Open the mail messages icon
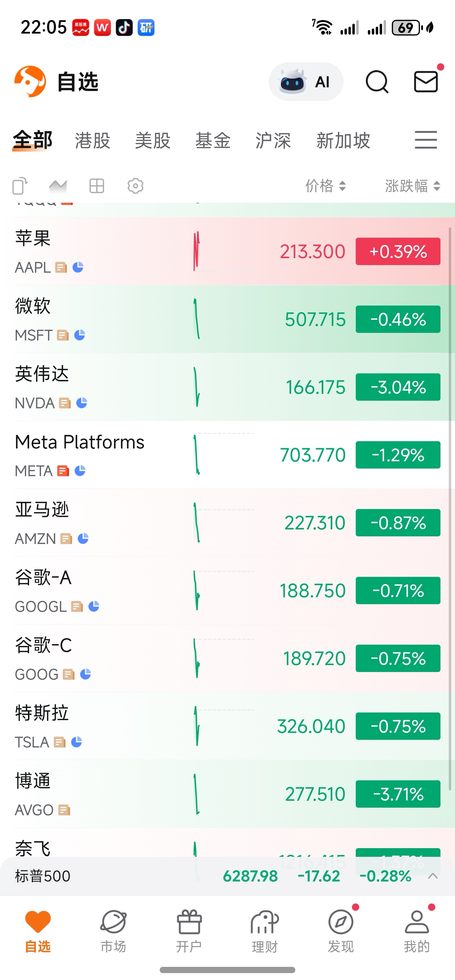This screenshot has width=455, height=980. tap(426, 81)
